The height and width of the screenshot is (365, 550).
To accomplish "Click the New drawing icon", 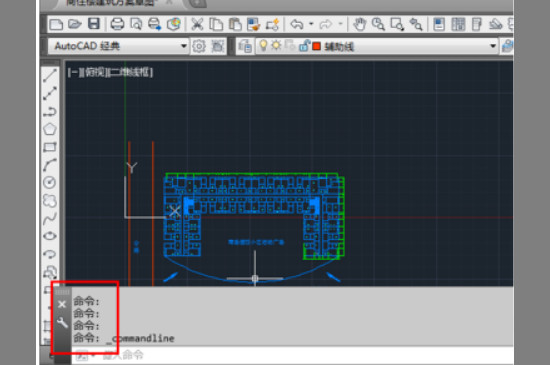I will [56, 25].
